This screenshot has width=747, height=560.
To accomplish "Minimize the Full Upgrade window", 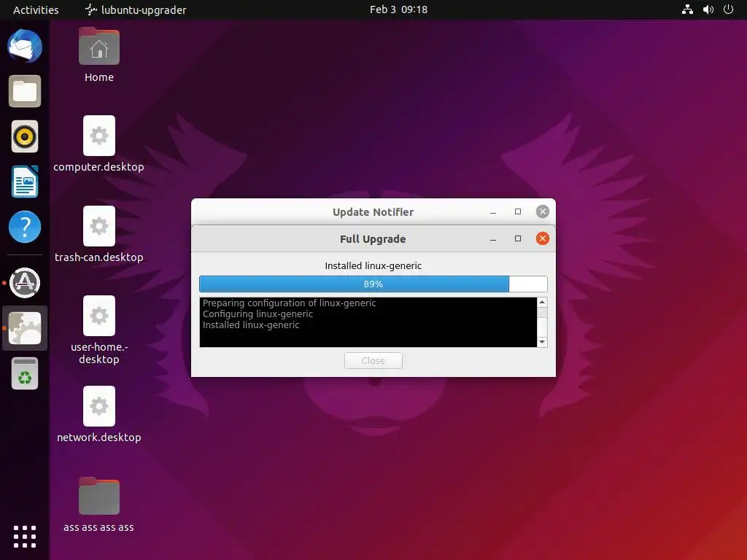I will pos(493,239).
